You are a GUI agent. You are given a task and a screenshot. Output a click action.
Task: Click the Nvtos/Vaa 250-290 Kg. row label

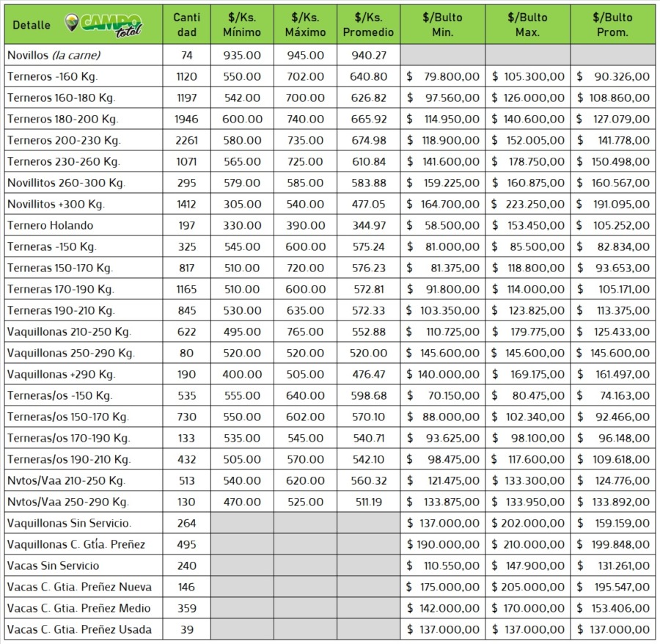(x=67, y=502)
